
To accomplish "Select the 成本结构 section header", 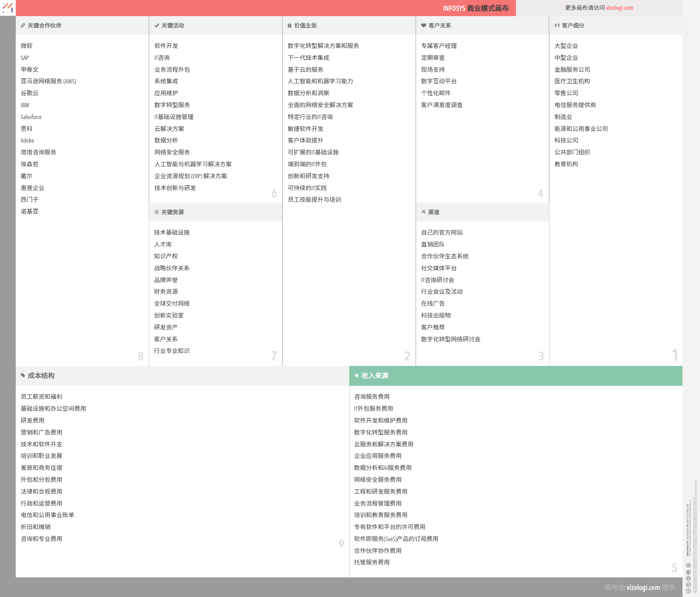I will click(41, 376).
